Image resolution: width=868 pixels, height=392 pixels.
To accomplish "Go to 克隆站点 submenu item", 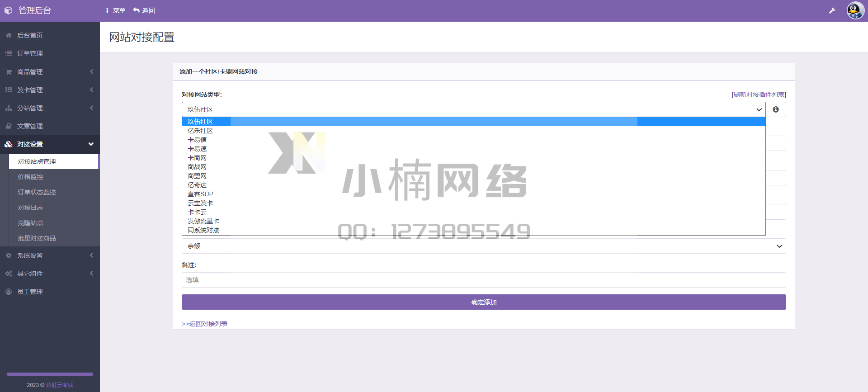I will point(54,223).
